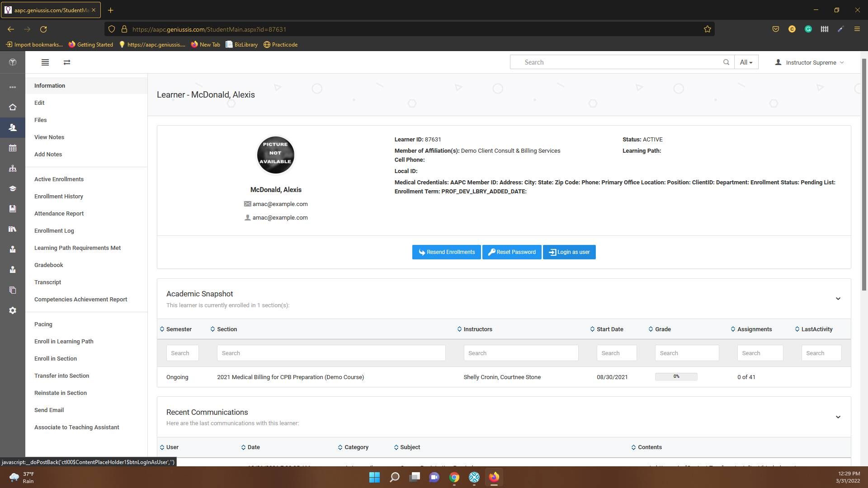The image size is (868, 488).
Task: Open the Gradebook menu item
Action: (48, 265)
